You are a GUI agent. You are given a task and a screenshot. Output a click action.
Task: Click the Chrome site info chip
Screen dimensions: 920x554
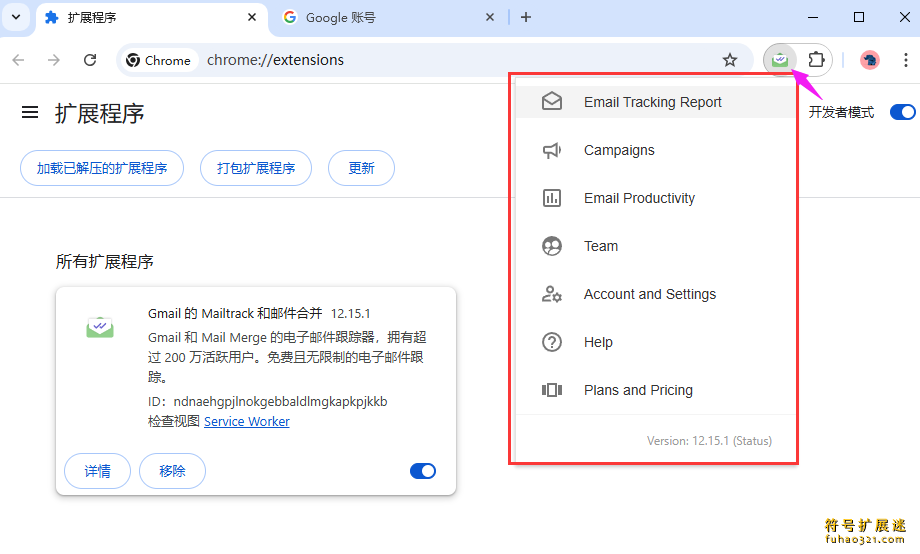(x=158, y=60)
